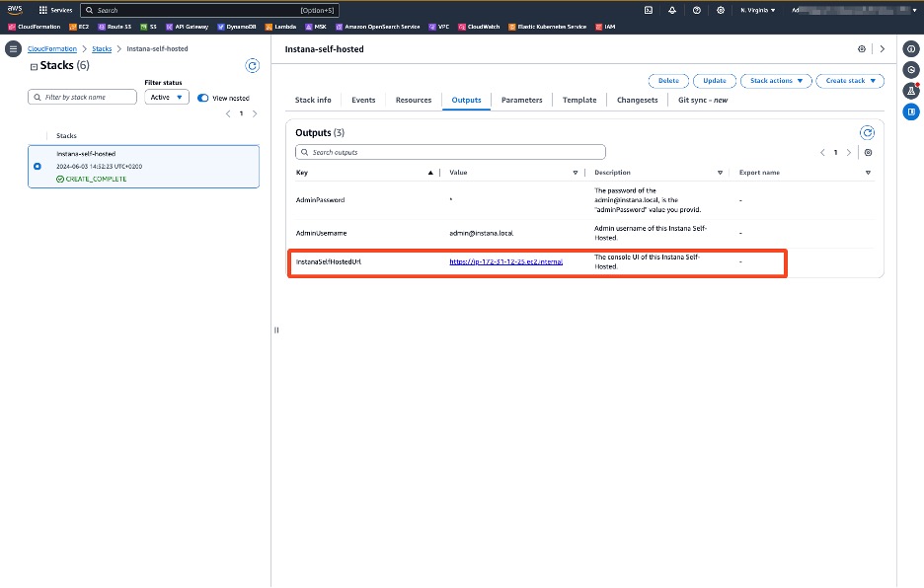Open the Filter status Active dropdown
Viewport: 924px width, 588px height.
coord(167,98)
